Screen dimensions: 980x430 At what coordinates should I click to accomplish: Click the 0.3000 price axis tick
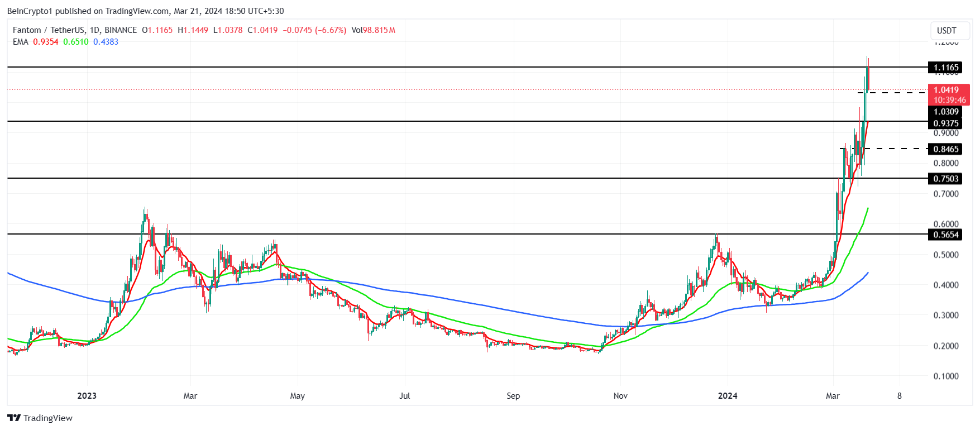pyautogui.click(x=946, y=316)
